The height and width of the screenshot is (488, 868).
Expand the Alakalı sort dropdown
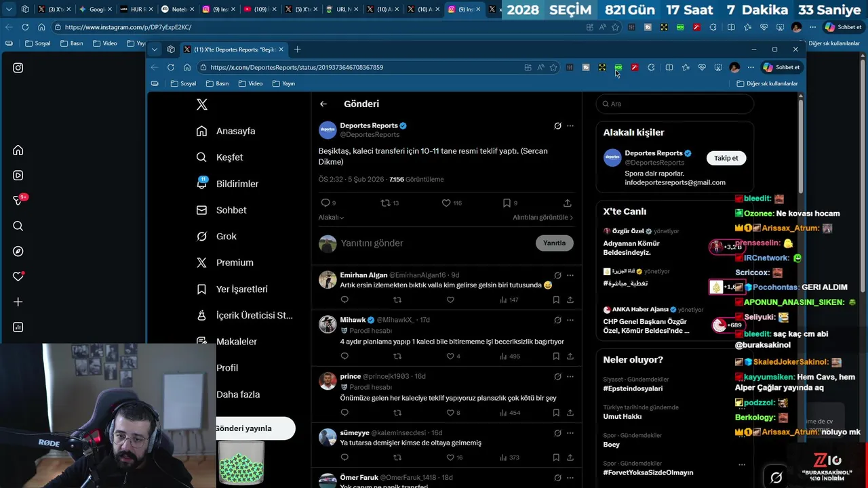click(x=331, y=218)
